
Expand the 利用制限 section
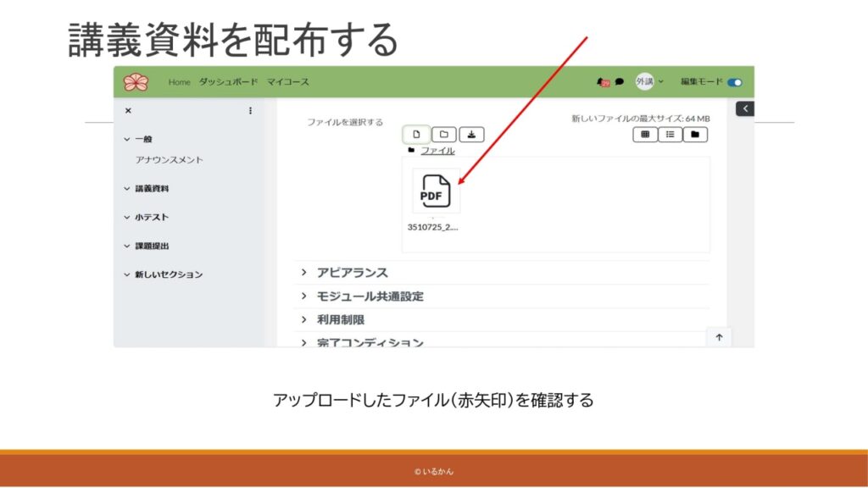click(340, 319)
